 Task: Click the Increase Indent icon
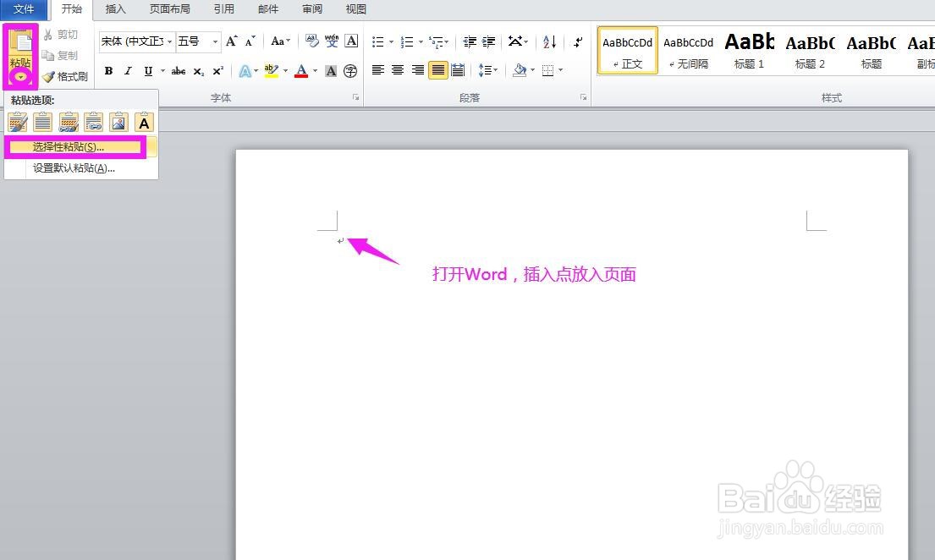tap(489, 41)
